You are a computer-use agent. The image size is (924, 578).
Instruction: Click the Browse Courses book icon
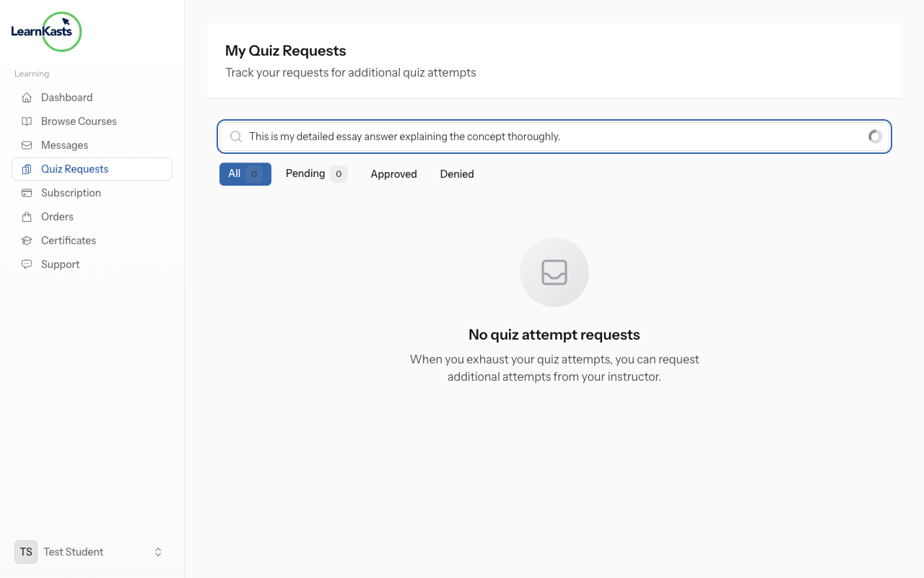click(27, 121)
